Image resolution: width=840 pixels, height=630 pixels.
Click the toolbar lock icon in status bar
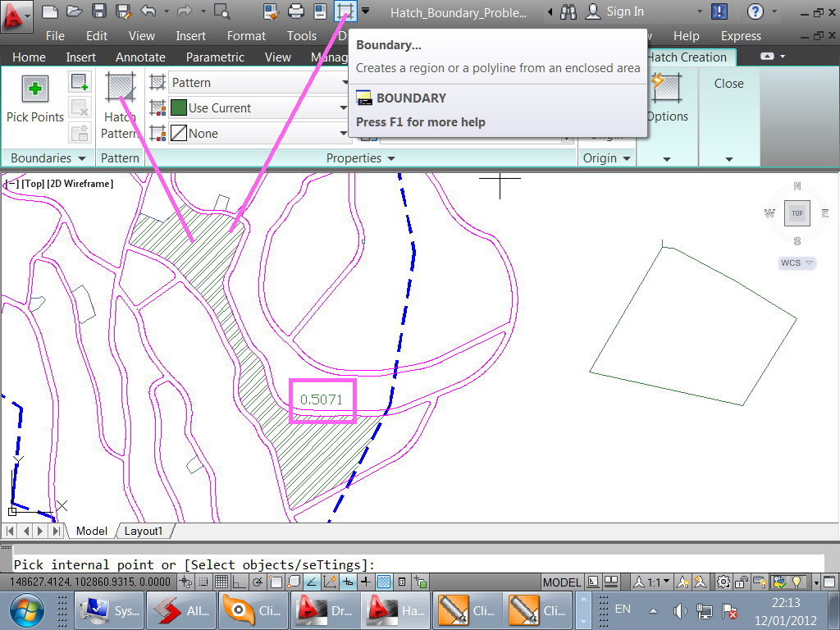742,582
